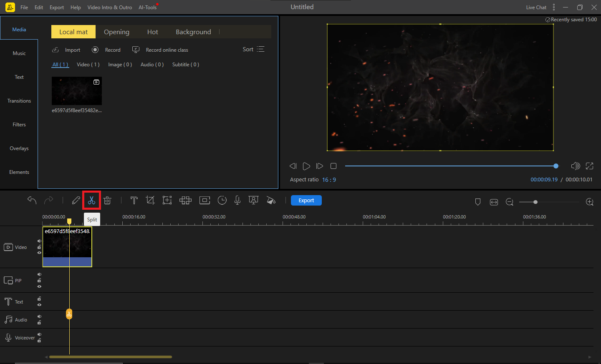Screen dimensions: 601x364
Task: Open the Elements sidebar section
Action: coord(19,172)
